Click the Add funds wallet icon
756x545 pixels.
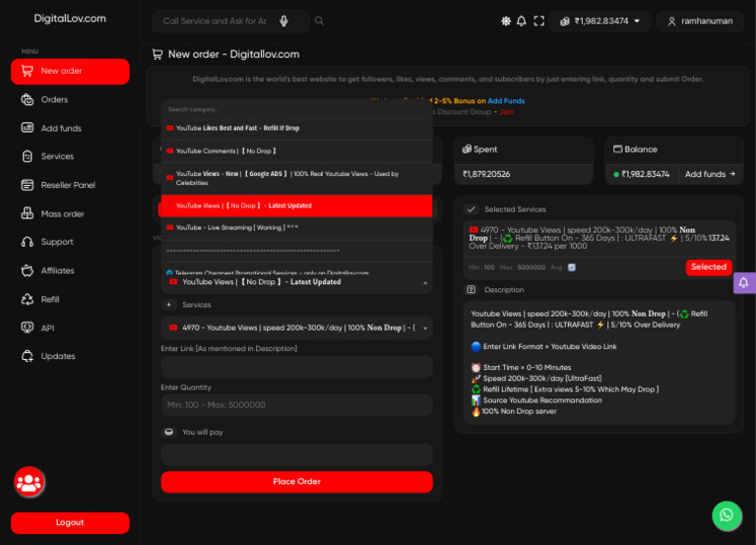point(27,128)
